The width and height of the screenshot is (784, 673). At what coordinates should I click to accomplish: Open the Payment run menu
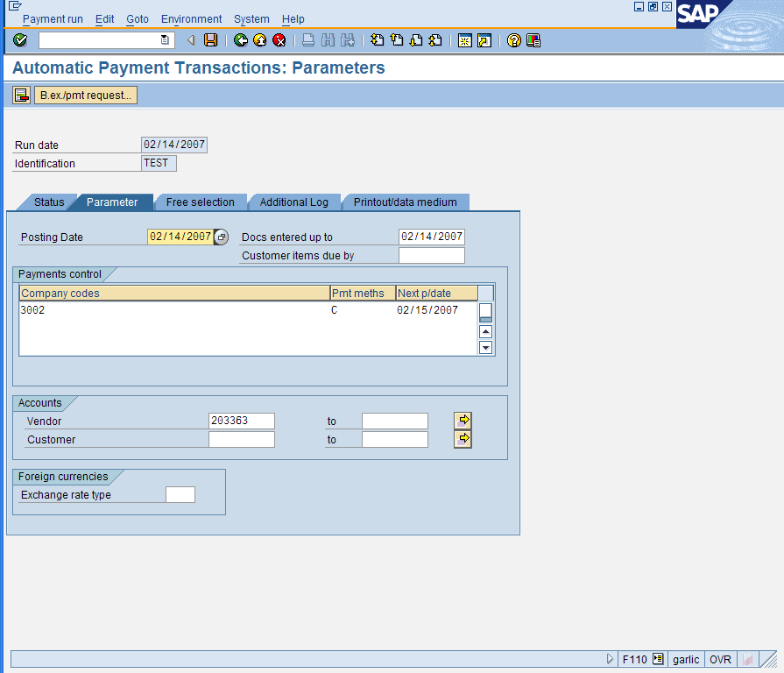pos(53,18)
